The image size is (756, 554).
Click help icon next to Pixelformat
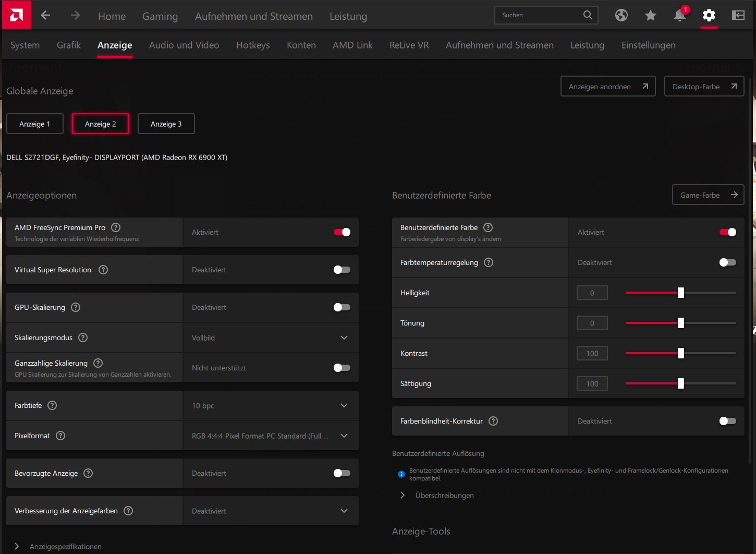pos(60,436)
